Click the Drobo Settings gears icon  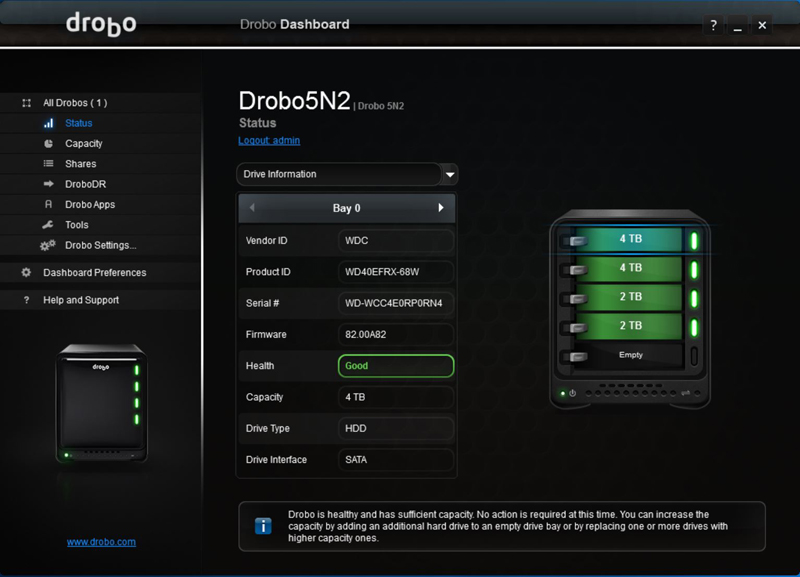(47, 245)
